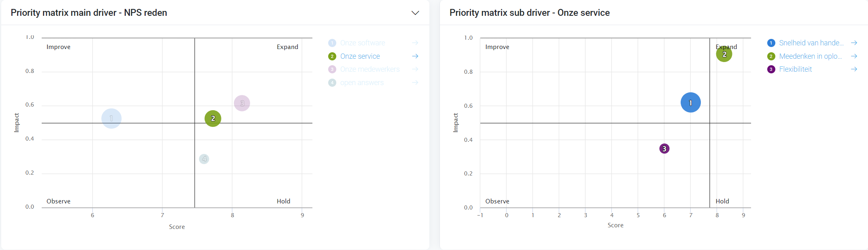Image resolution: width=868 pixels, height=250 pixels.
Task: Open the Onze medewerkers legend link
Action: click(370, 69)
